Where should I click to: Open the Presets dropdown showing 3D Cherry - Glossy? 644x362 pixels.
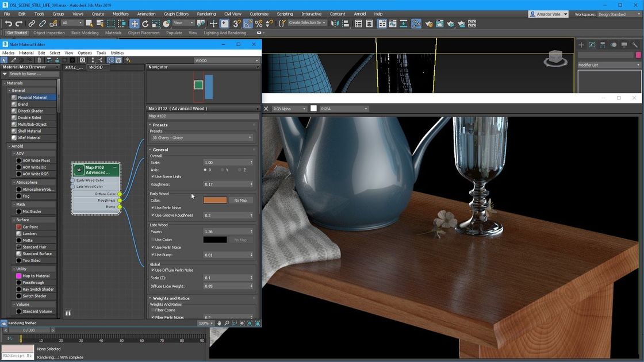[x=201, y=137]
